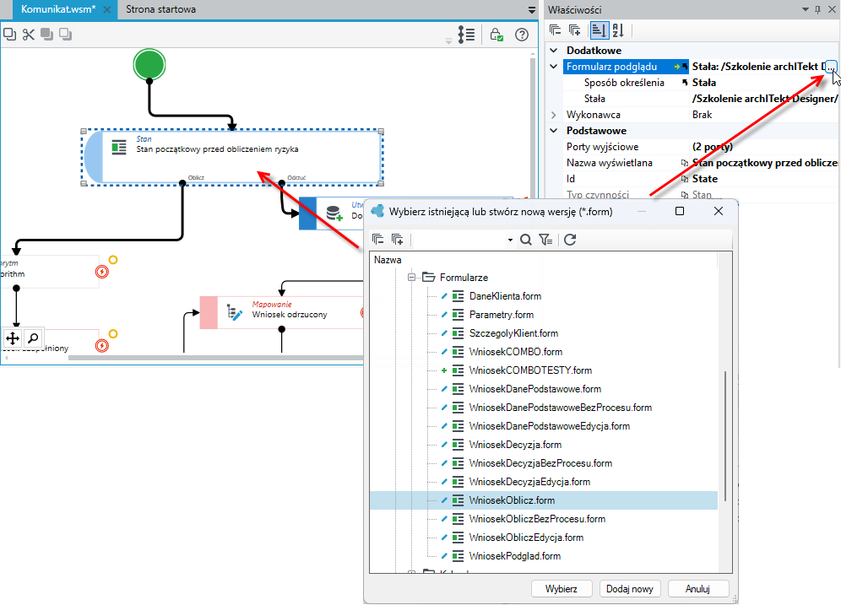Click the scissors cut icon in editor toolbar
This screenshot has width=841, height=616.
pyautogui.click(x=29, y=35)
